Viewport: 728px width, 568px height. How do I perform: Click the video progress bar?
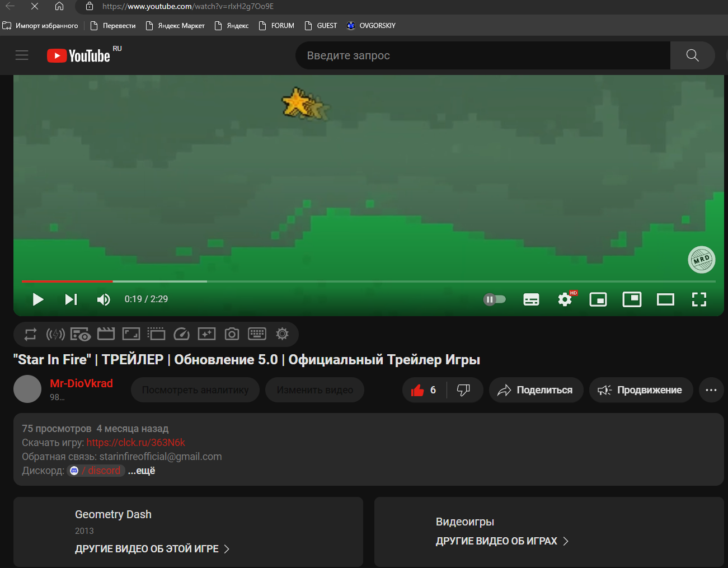369,281
